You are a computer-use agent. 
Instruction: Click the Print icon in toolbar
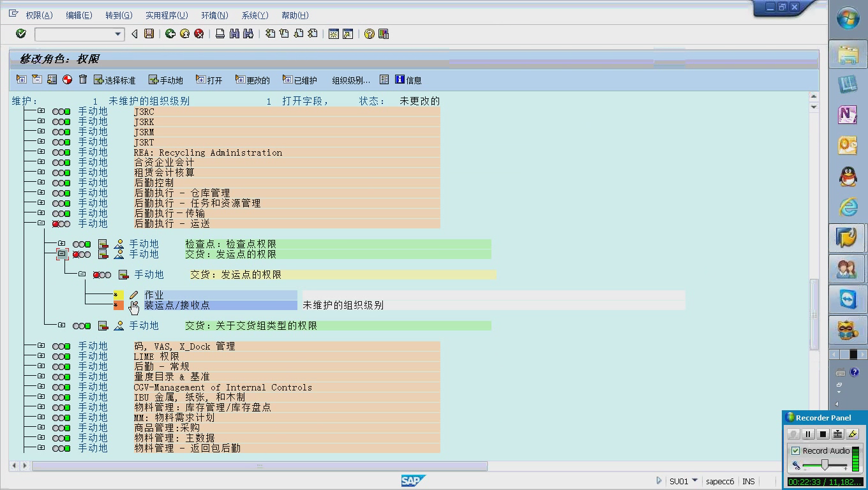pyautogui.click(x=220, y=34)
